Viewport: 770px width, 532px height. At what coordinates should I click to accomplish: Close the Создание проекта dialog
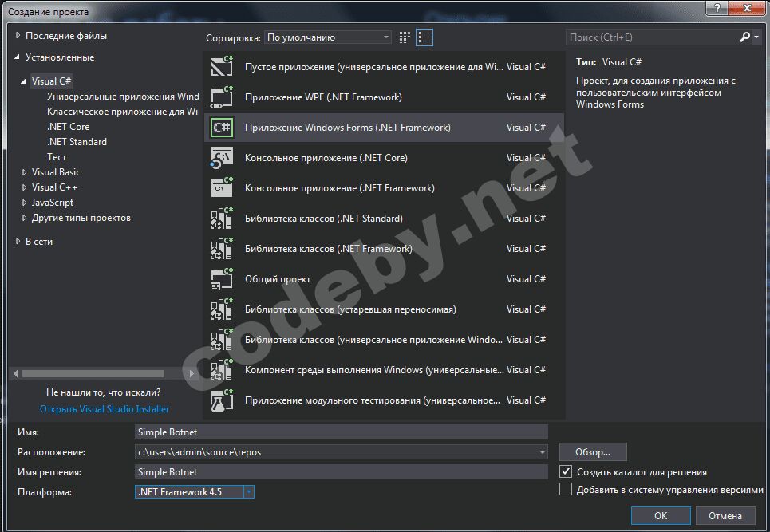[x=748, y=7]
